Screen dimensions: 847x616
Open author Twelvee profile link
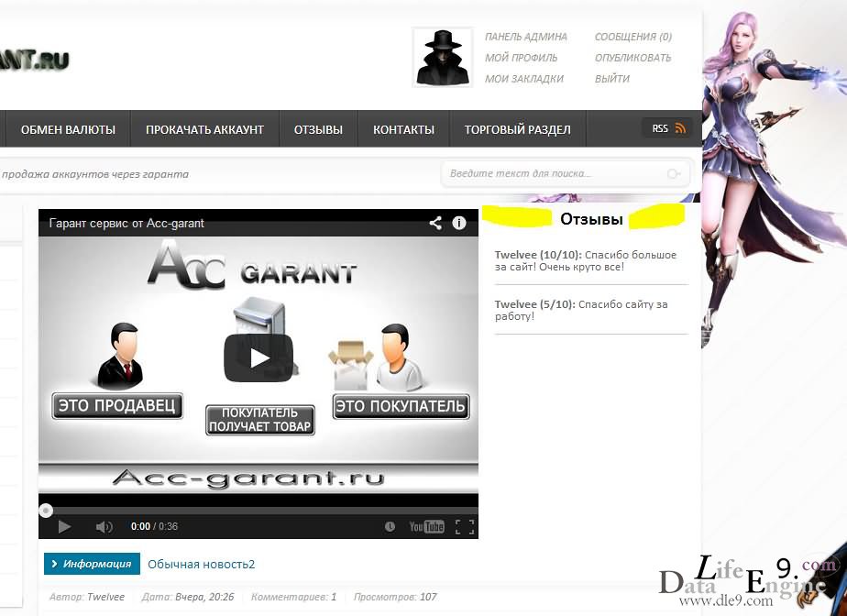(106, 597)
